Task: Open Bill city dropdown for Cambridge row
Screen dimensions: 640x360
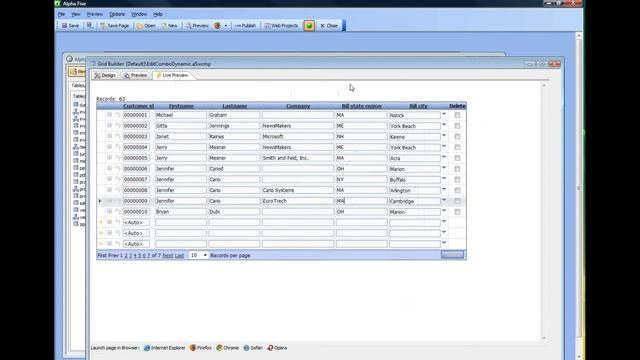Action: [444, 200]
